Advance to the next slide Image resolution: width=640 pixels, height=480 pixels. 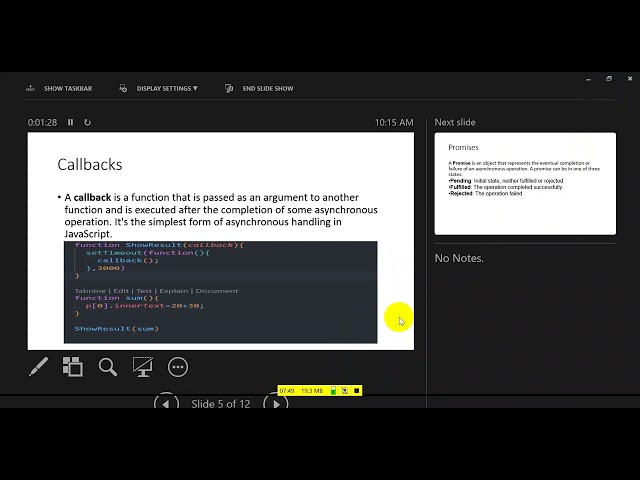pos(276,402)
